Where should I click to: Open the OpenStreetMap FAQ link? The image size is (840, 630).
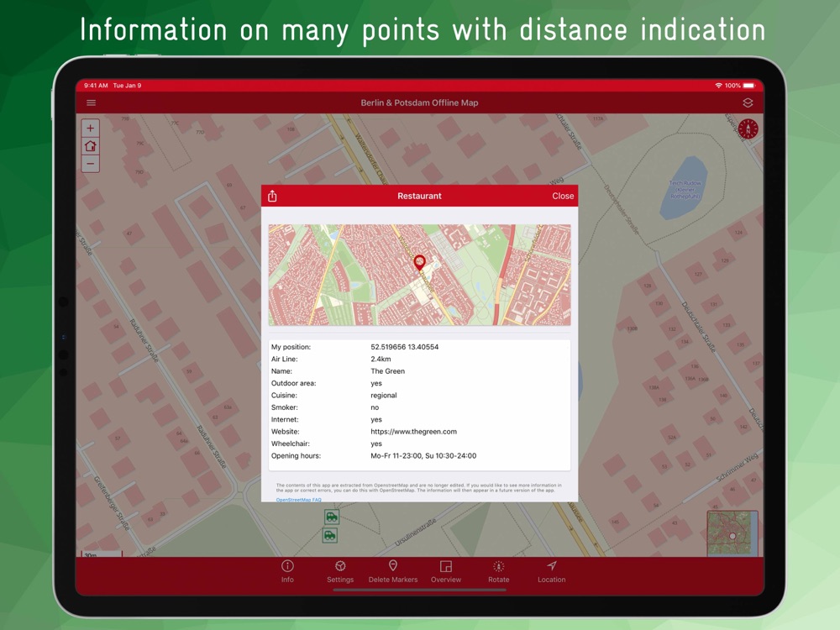click(298, 500)
